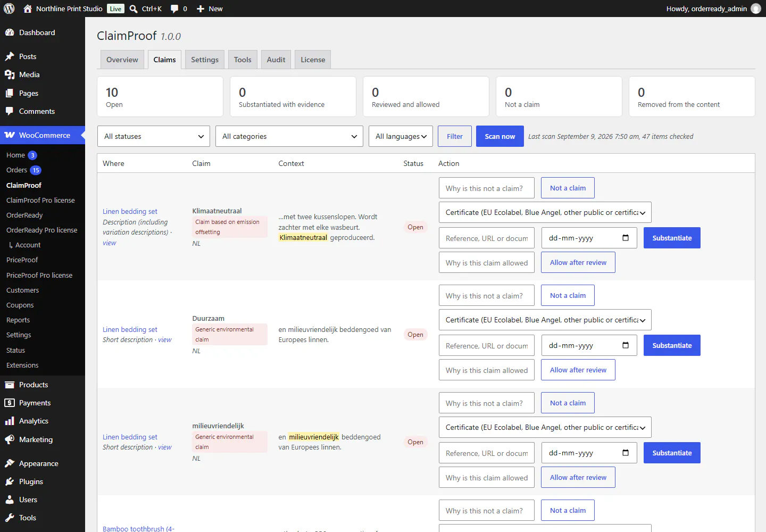This screenshot has height=532, width=766.
Task: Click the Marketing megaphone icon
Action: (x=10, y=439)
